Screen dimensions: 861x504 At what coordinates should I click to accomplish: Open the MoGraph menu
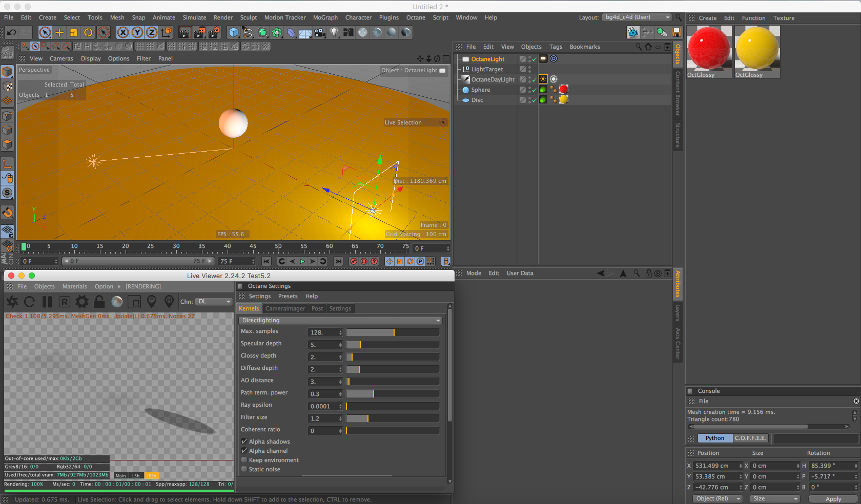coord(325,17)
